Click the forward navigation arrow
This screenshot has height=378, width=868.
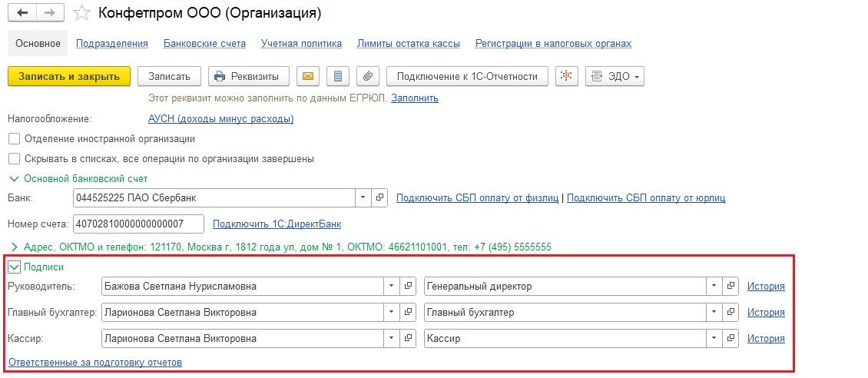49,13
